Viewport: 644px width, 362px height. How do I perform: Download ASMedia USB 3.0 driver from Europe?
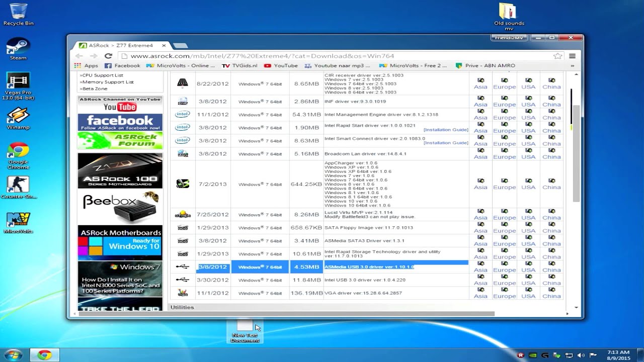pos(504,266)
